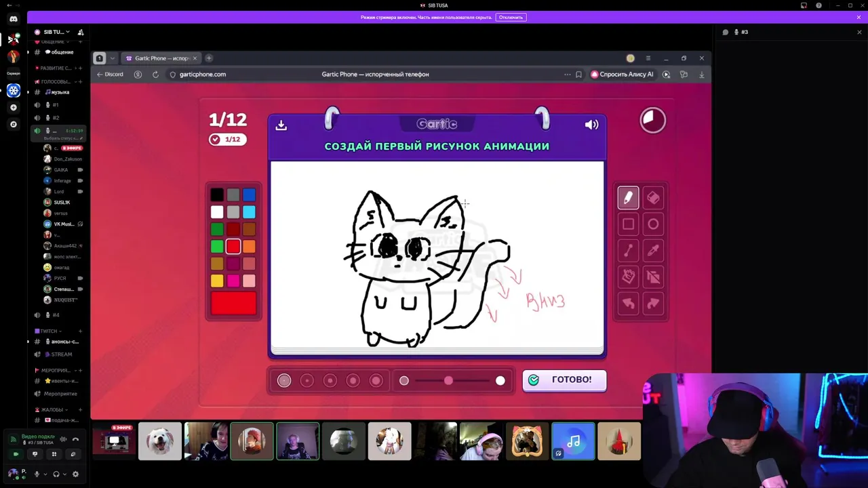Pick the black color swatch

click(217, 195)
